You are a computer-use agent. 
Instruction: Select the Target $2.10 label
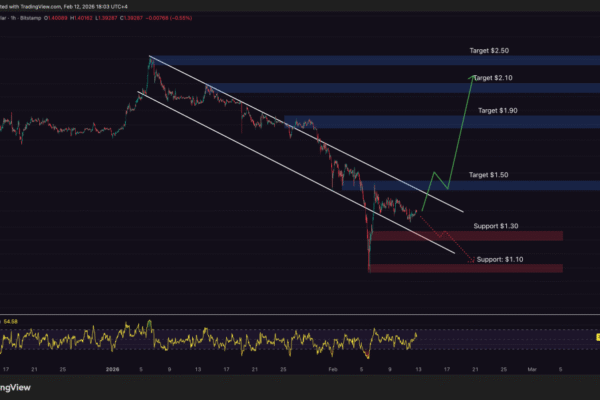(493, 77)
